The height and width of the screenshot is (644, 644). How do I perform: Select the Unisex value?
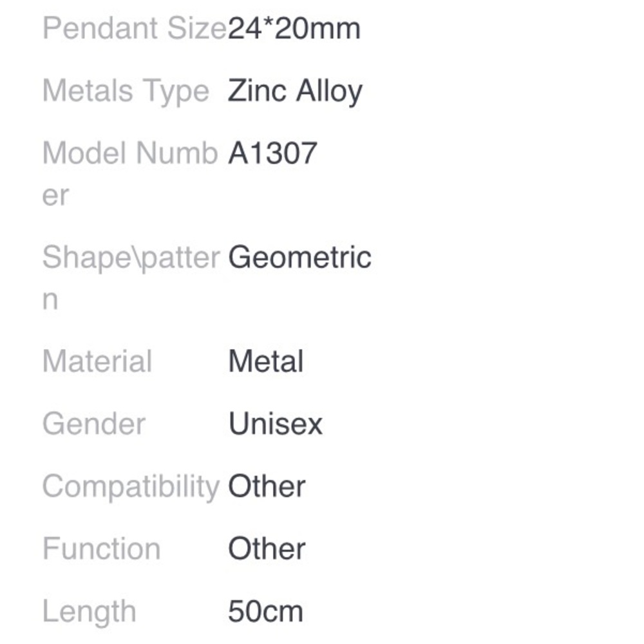tap(276, 424)
